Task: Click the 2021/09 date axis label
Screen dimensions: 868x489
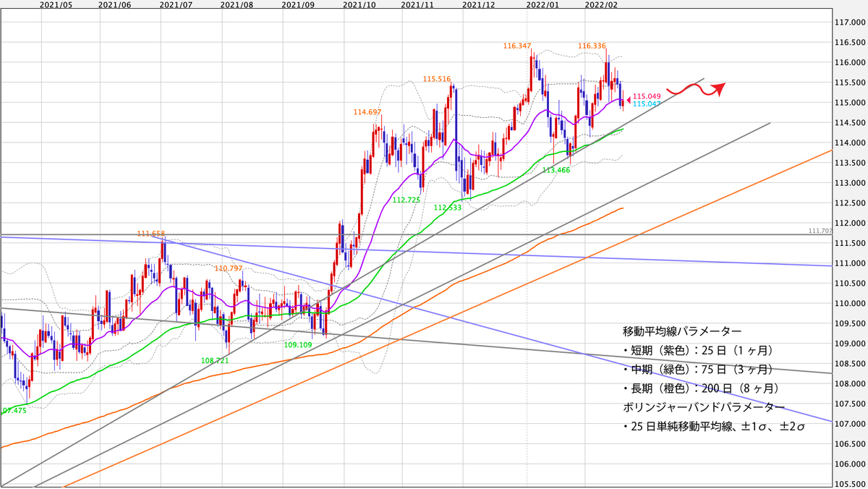Action: tap(299, 4)
